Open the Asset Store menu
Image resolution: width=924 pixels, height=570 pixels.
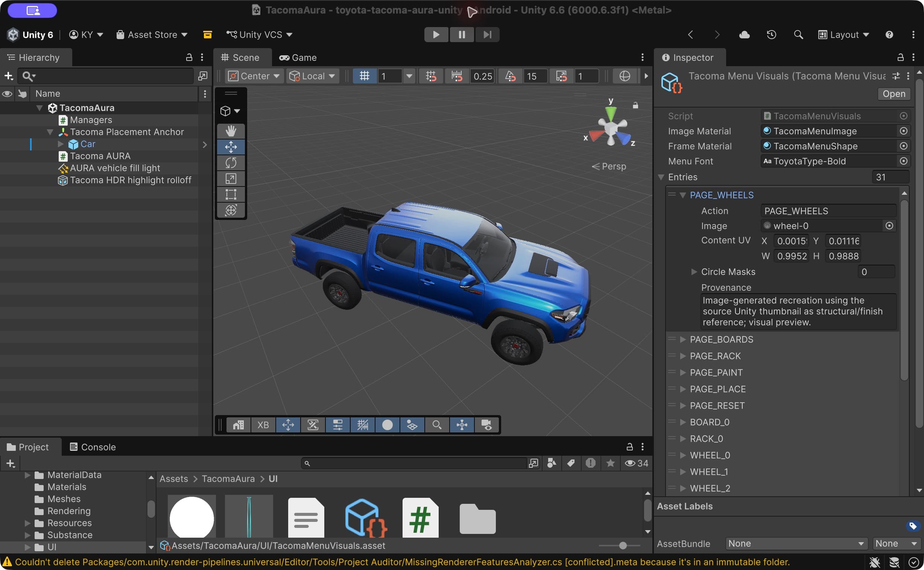(x=152, y=35)
